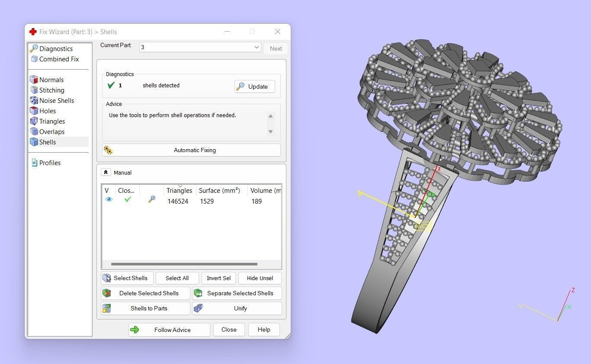This screenshot has height=364, width=591.
Task: Click the Volume column header
Action: pos(264,191)
